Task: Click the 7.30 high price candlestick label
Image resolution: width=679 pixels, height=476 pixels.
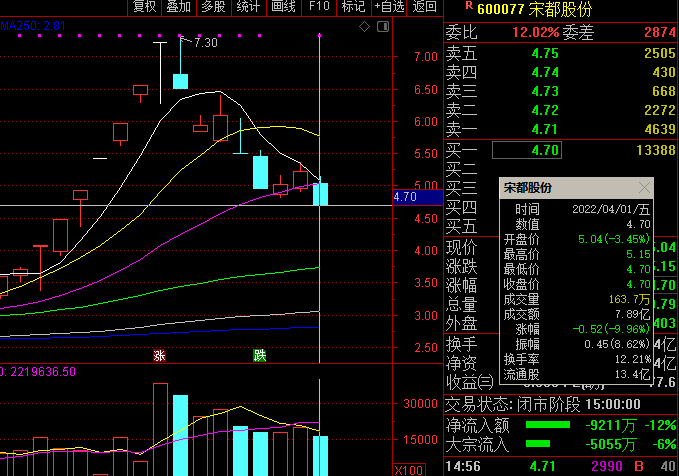Action: 205,43
